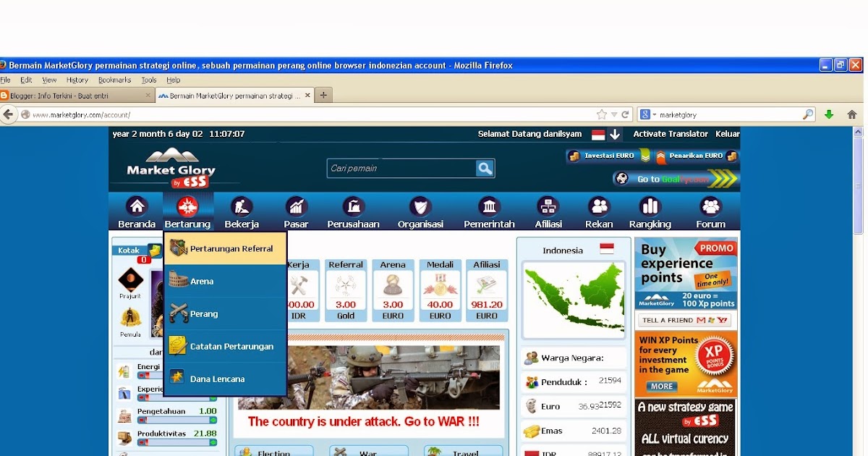Click the Firefox back arrow button
The image size is (868, 456).
(x=9, y=114)
